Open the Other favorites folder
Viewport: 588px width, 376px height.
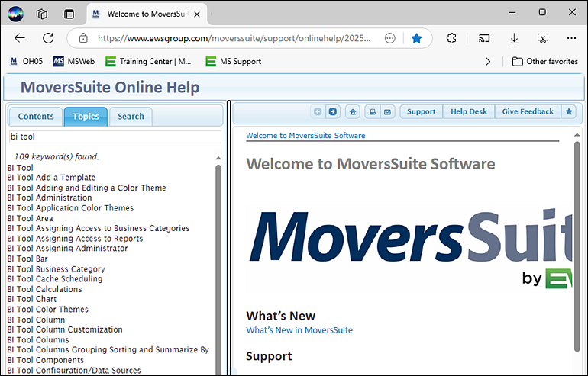[x=544, y=61]
